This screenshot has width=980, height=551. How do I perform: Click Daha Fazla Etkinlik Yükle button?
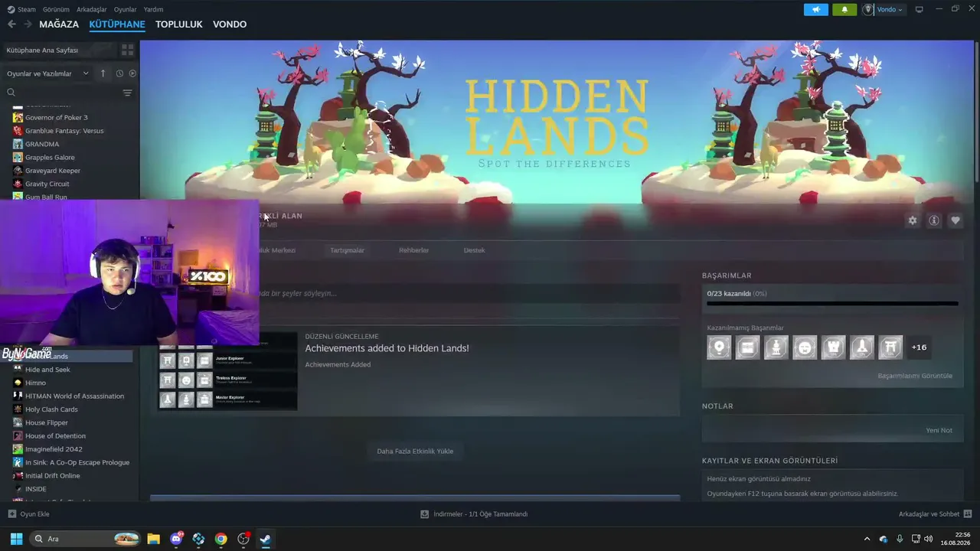[415, 452]
